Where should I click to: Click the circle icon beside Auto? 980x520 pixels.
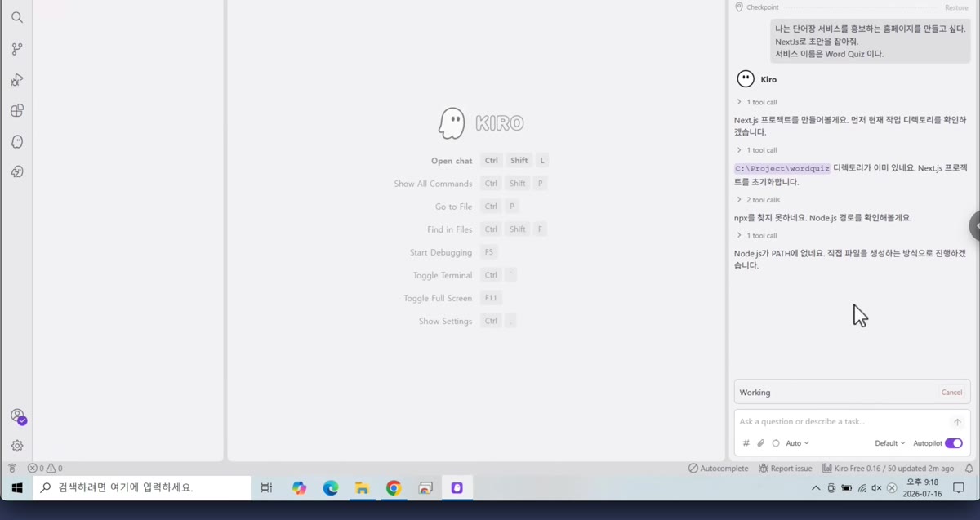(776, 443)
